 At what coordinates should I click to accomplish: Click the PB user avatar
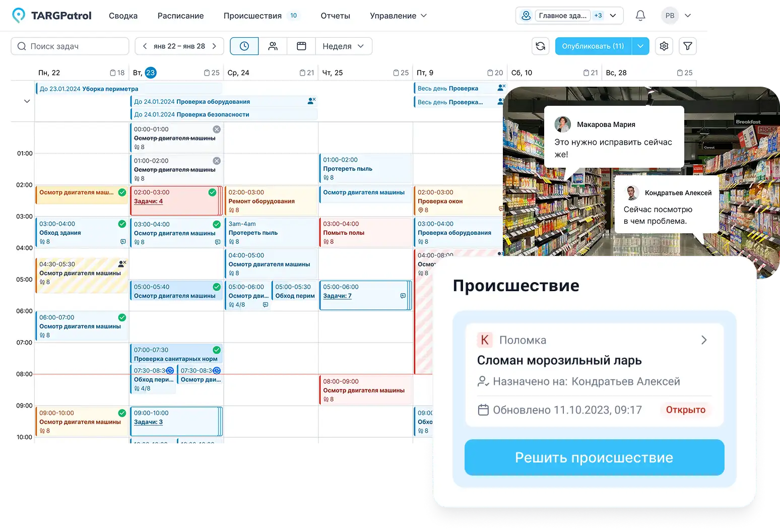click(670, 16)
